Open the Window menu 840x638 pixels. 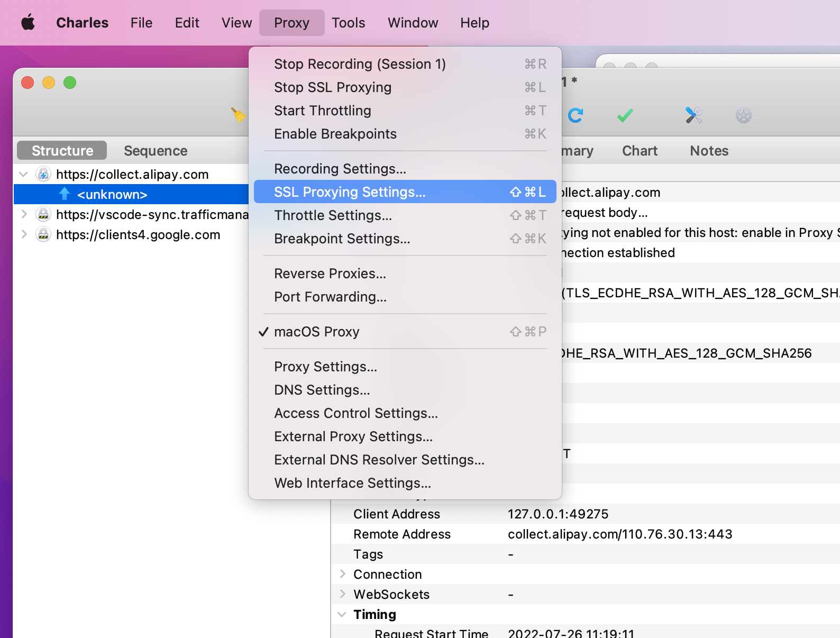[413, 23]
